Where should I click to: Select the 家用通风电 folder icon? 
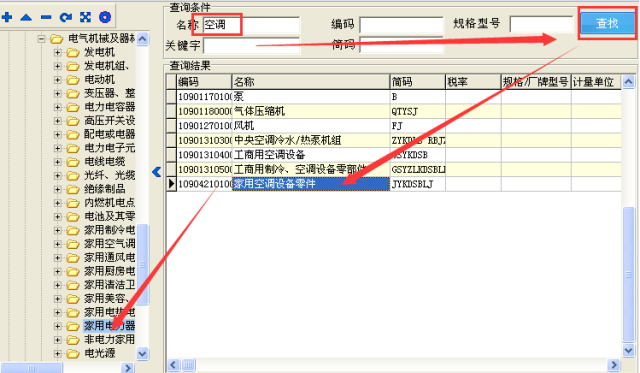[x=73, y=258]
